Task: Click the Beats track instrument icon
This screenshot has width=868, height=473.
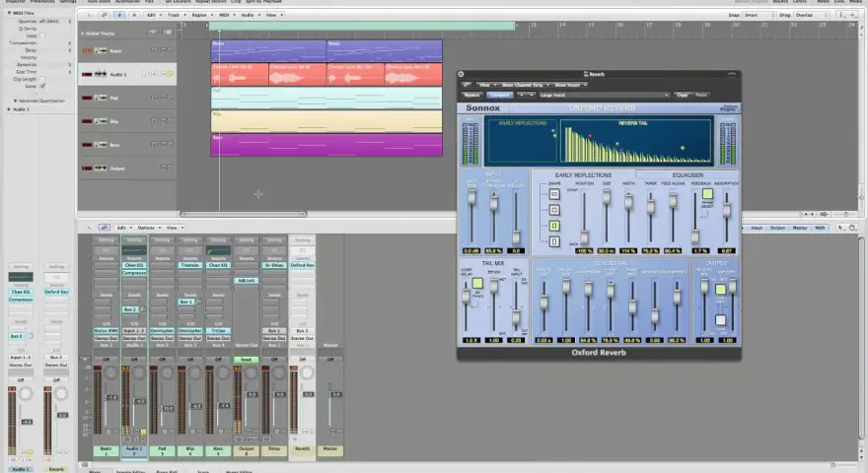Action: click(101, 51)
